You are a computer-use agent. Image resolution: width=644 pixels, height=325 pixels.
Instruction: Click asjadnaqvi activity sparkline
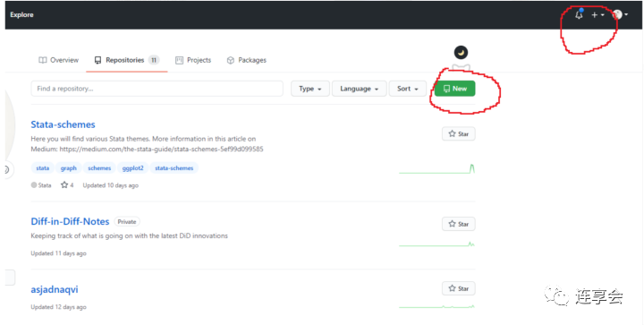tap(437, 306)
